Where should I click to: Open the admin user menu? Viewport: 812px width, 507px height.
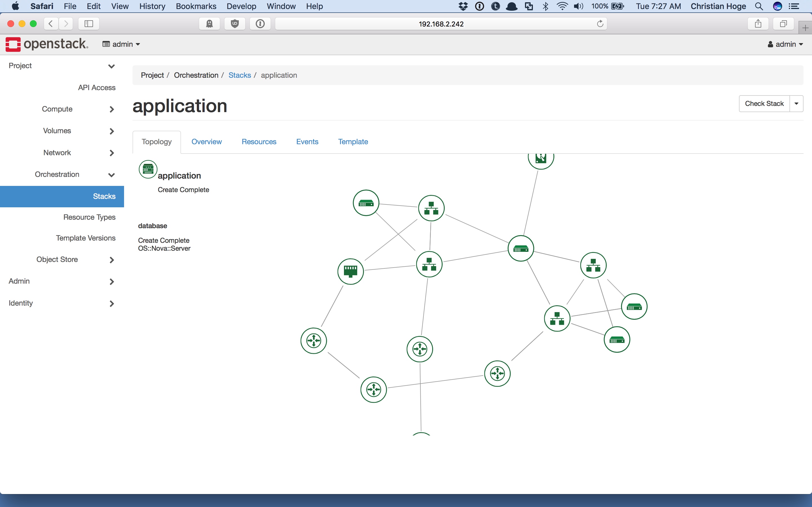click(785, 44)
